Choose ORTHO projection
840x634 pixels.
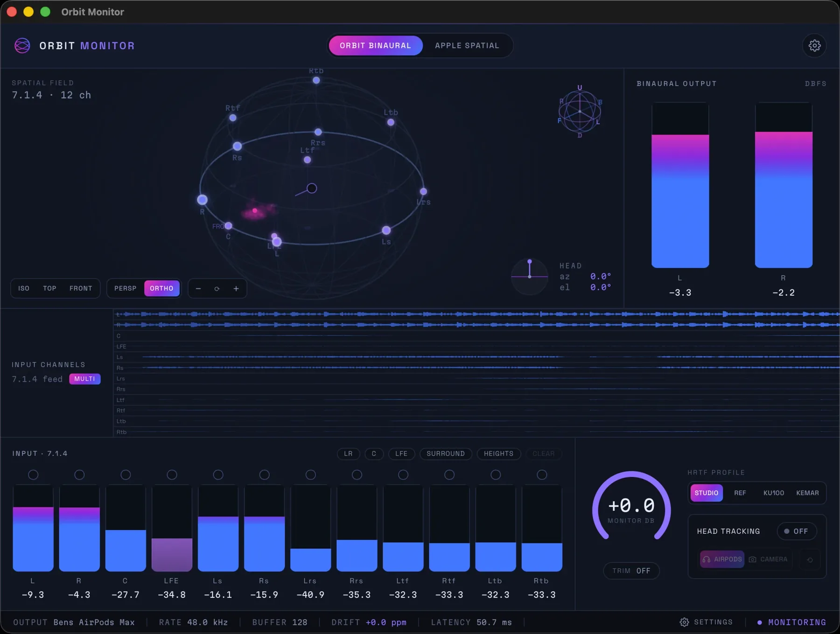(x=161, y=288)
